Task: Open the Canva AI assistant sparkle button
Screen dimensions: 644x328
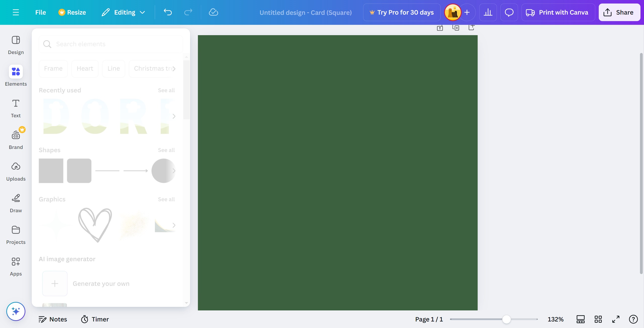Action: tap(16, 311)
